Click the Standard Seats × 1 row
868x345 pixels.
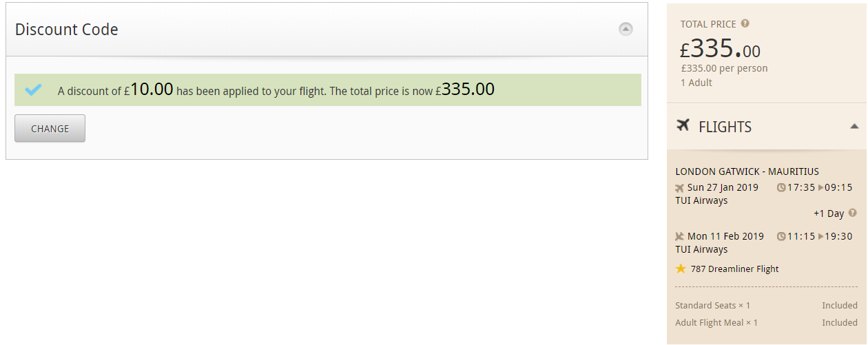[766, 305]
